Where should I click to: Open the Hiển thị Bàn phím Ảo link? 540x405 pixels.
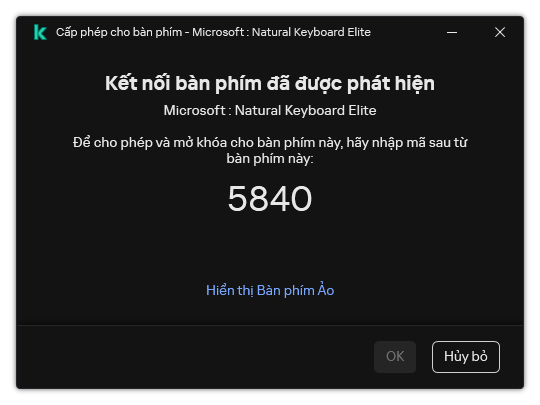click(x=270, y=290)
